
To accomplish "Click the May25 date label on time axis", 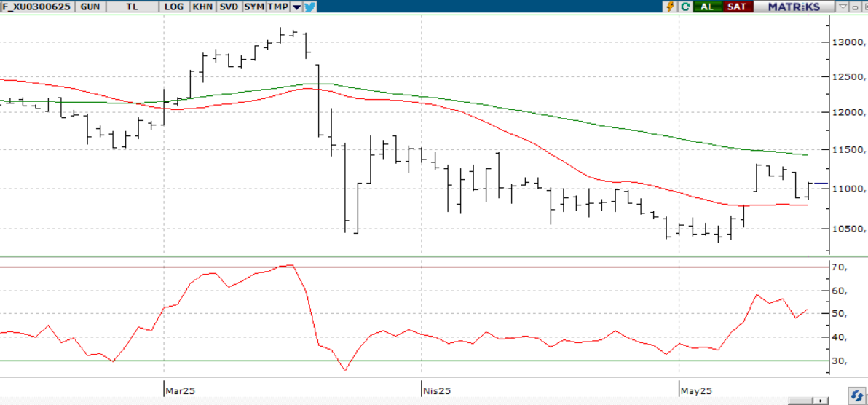I will 696,390.
